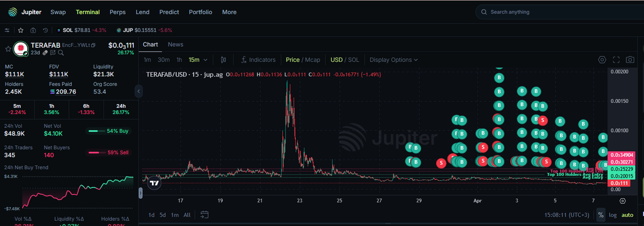This screenshot has width=644, height=226.
Task: Select the 6h stats period
Action: pyautogui.click(x=86, y=110)
